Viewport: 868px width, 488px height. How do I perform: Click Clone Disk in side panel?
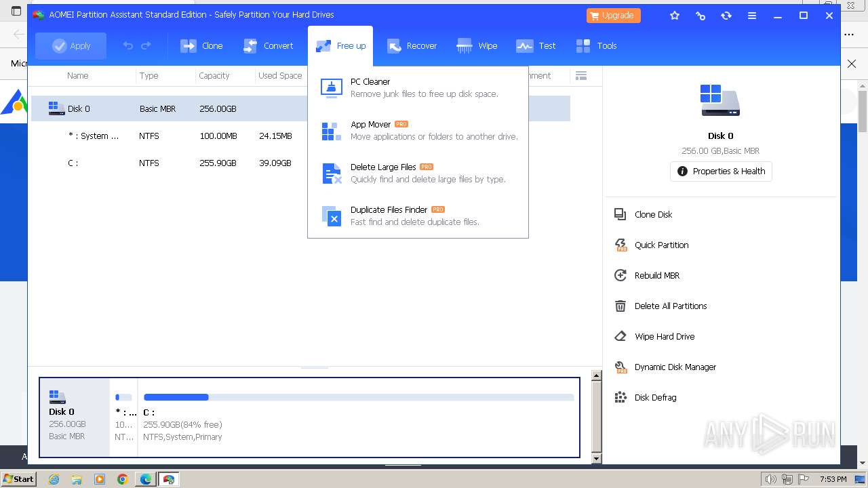653,214
